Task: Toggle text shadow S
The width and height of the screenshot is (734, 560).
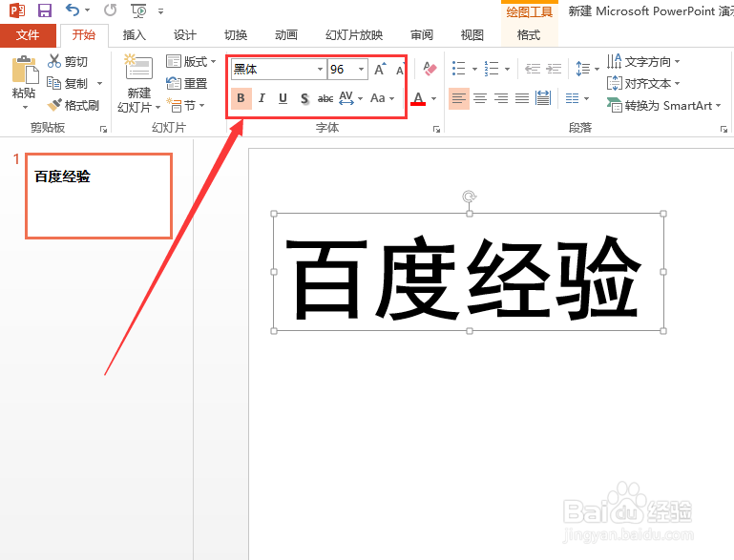Action: (x=304, y=98)
